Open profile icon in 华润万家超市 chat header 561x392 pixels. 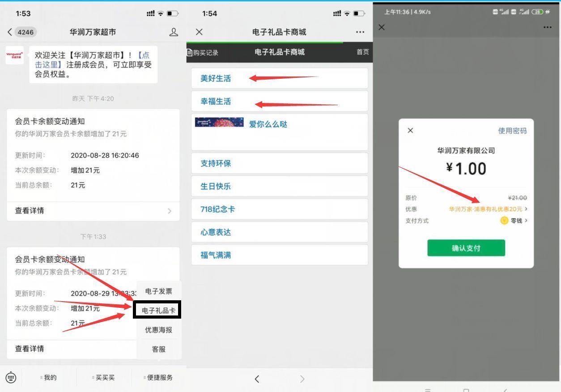pyautogui.click(x=174, y=32)
